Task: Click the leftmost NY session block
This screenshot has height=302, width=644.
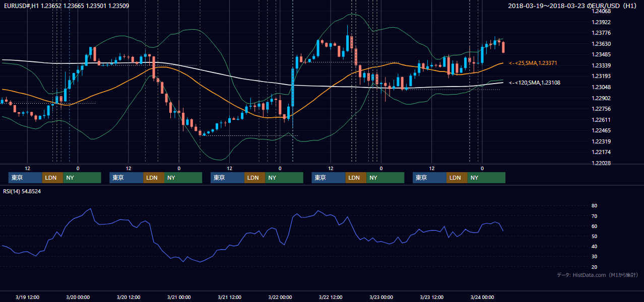Action: click(82, 178)
